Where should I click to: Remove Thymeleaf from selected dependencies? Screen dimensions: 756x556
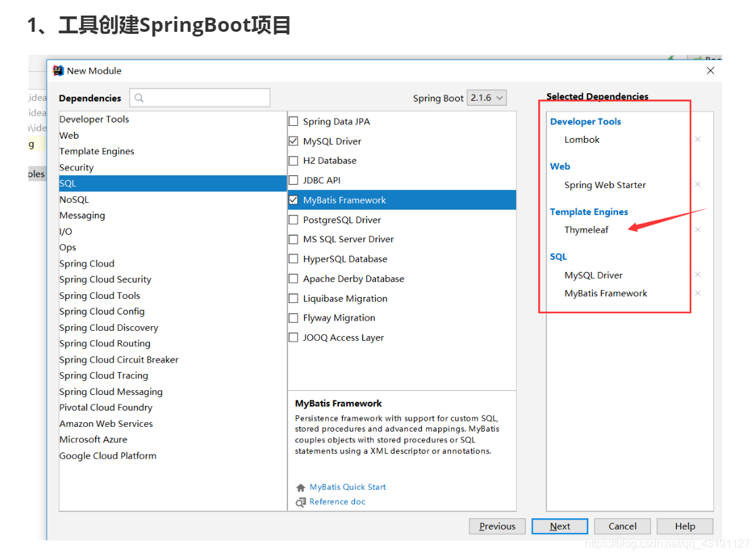698,229
